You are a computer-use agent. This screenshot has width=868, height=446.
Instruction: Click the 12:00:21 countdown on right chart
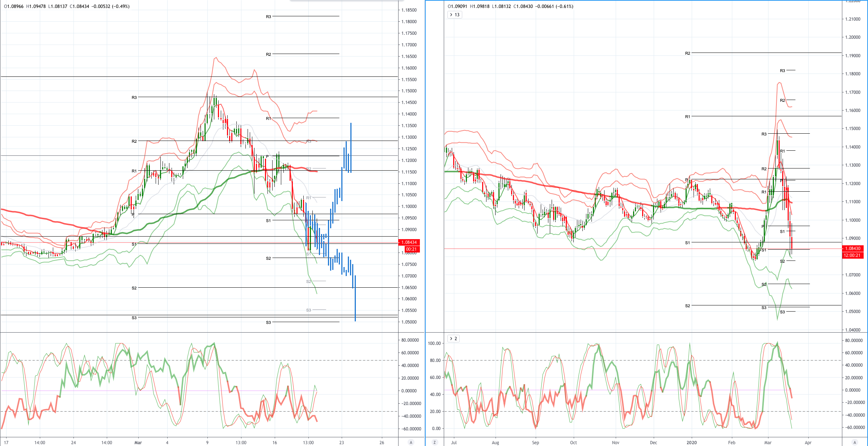click(853, 255)
